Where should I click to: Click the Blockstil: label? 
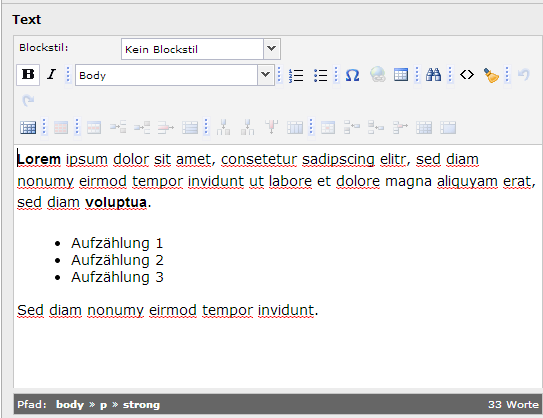[44, 47]
